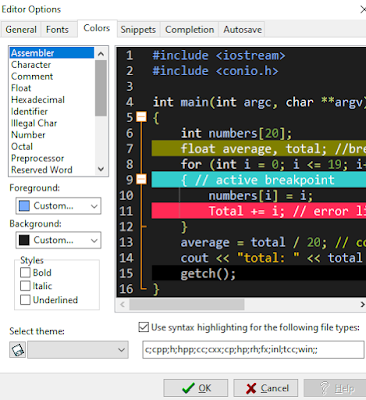The height and width of the screenshot is (400, 366).
Task: Switch to the Autosave tab
Action: pyautogui.click(x=242, y=30)
